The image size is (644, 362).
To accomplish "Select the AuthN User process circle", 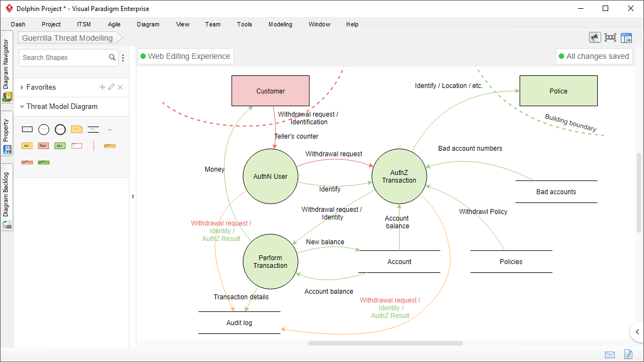I will click(271, 176).
